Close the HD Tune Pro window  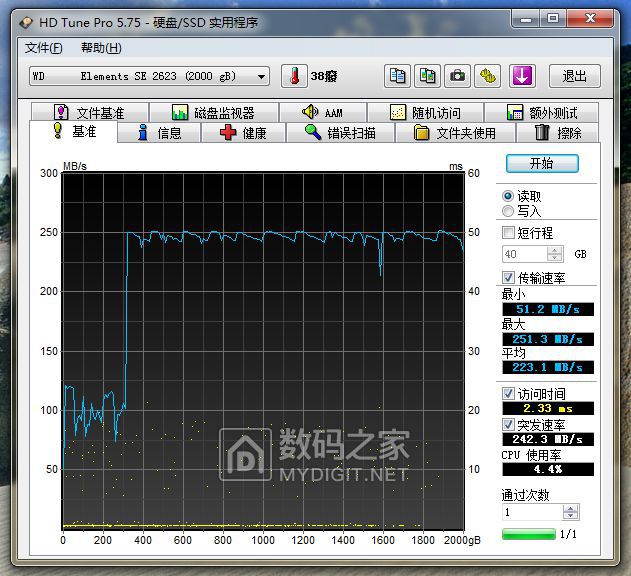point(590,19)
